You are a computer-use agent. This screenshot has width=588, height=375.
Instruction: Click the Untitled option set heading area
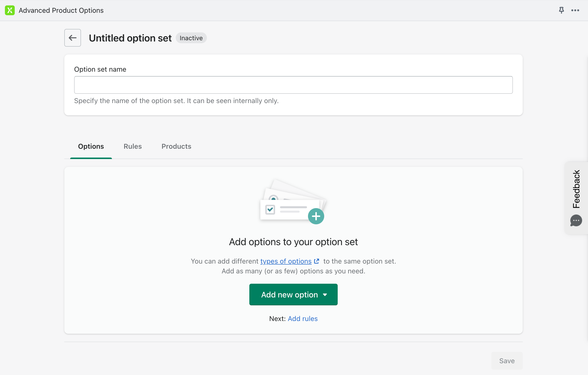(130, 38)
